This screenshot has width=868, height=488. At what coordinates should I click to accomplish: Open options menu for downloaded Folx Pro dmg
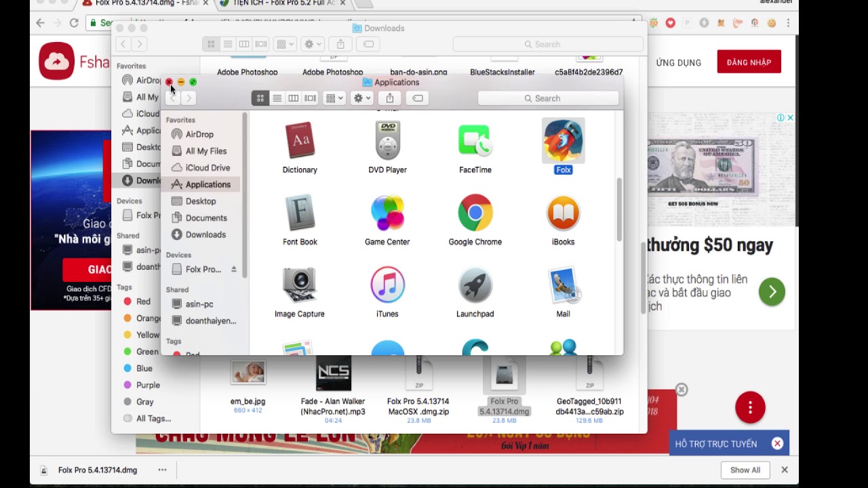(x=162, y=470)
